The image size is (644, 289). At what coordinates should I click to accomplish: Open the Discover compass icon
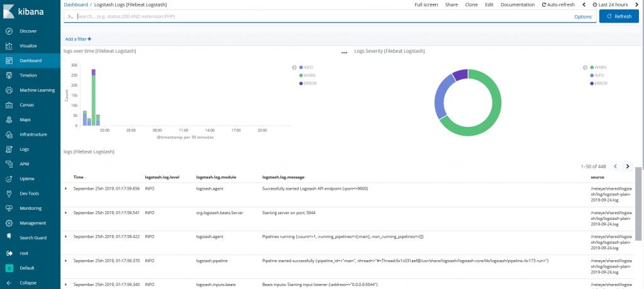[x=9, y=31]
